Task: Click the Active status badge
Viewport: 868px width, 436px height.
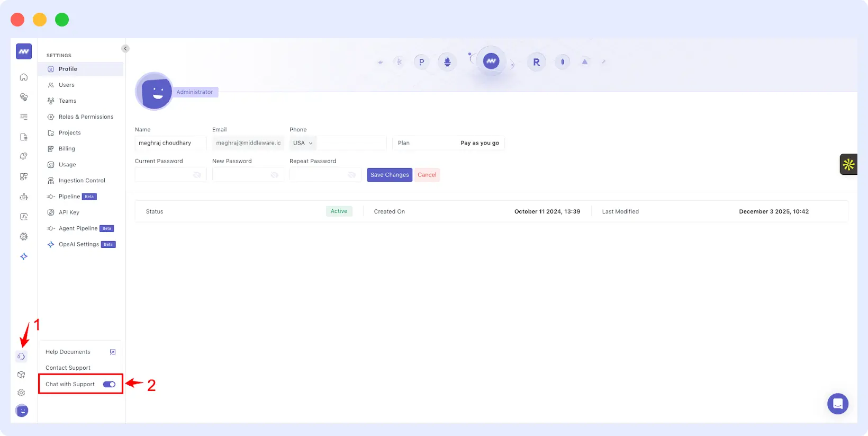Action: [339, 211]
